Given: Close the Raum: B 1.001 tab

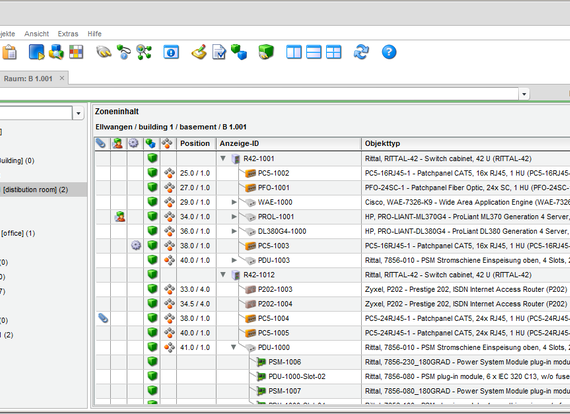Looking at the screenshot, I should click(x=62, y=78).
